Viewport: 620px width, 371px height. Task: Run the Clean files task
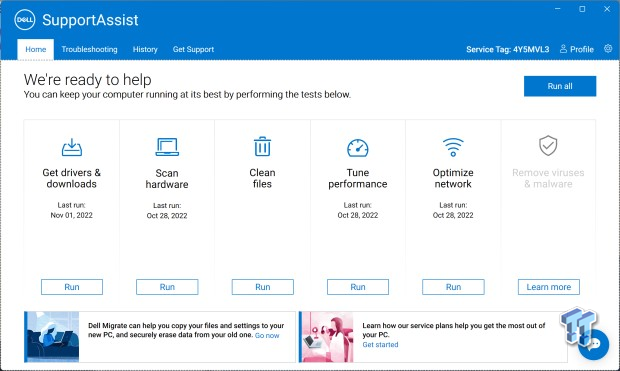[263, 287]
